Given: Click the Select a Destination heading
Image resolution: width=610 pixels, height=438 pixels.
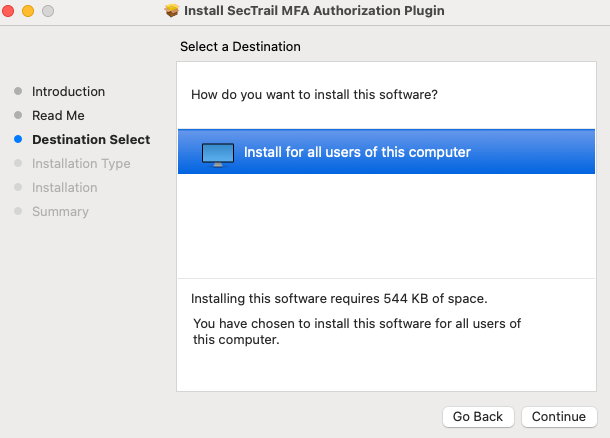Looking at the screenshot, I should [240, 47].
